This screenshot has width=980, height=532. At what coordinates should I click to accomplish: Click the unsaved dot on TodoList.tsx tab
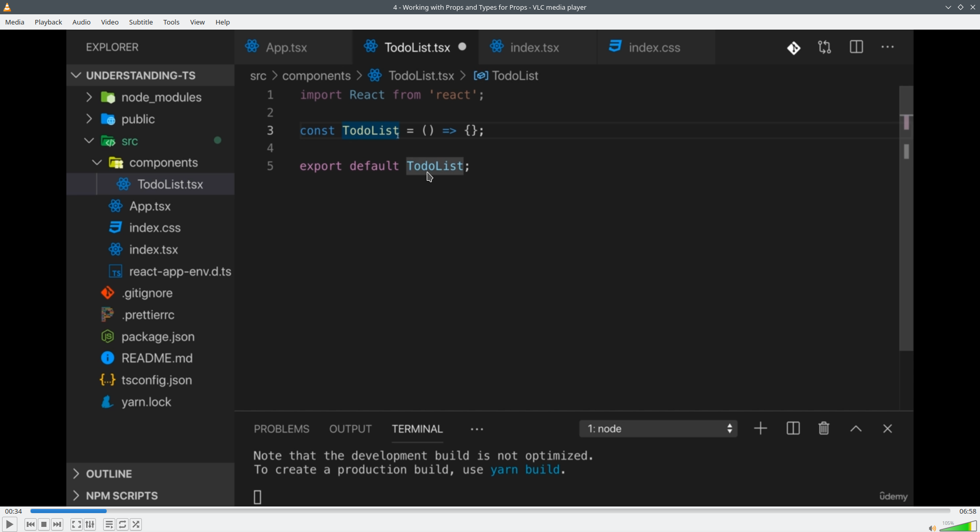462,47
